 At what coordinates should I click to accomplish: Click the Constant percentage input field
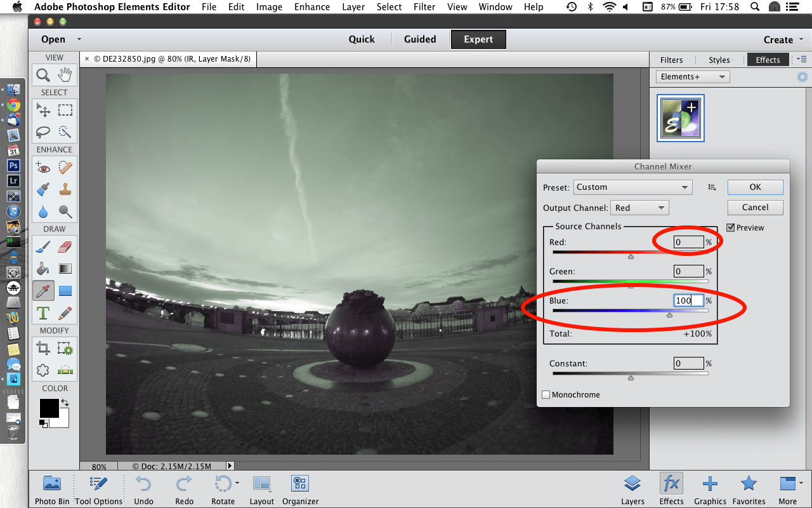pyautogui.click(x=689, y=363)
